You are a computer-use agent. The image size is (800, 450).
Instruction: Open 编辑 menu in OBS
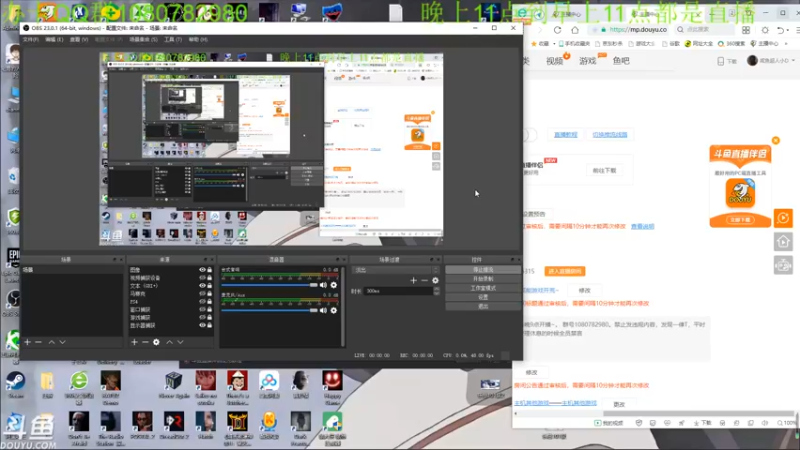point(54,39)
